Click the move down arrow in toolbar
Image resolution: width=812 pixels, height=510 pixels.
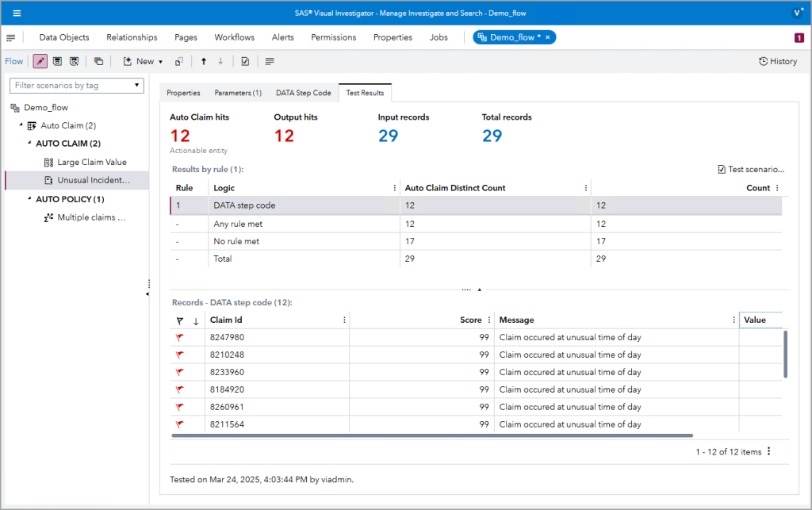(222, 61)
